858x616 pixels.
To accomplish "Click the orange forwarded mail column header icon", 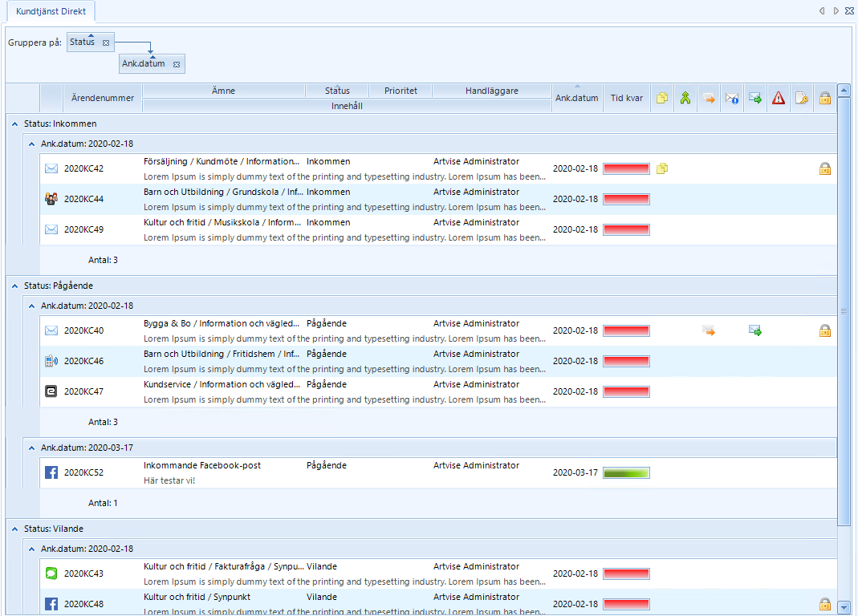I will (709, 99).
